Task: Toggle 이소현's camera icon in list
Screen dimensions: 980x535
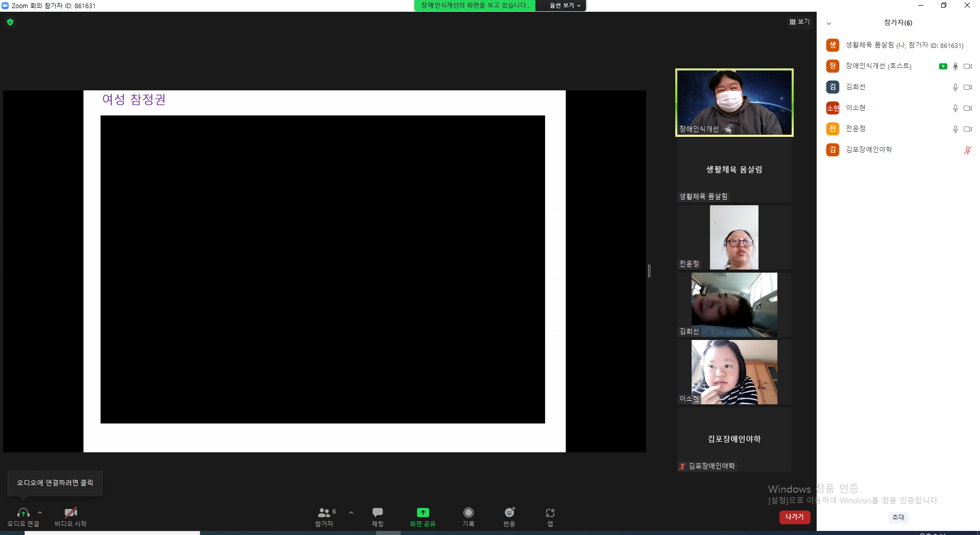Action: (x=968, y=108)
